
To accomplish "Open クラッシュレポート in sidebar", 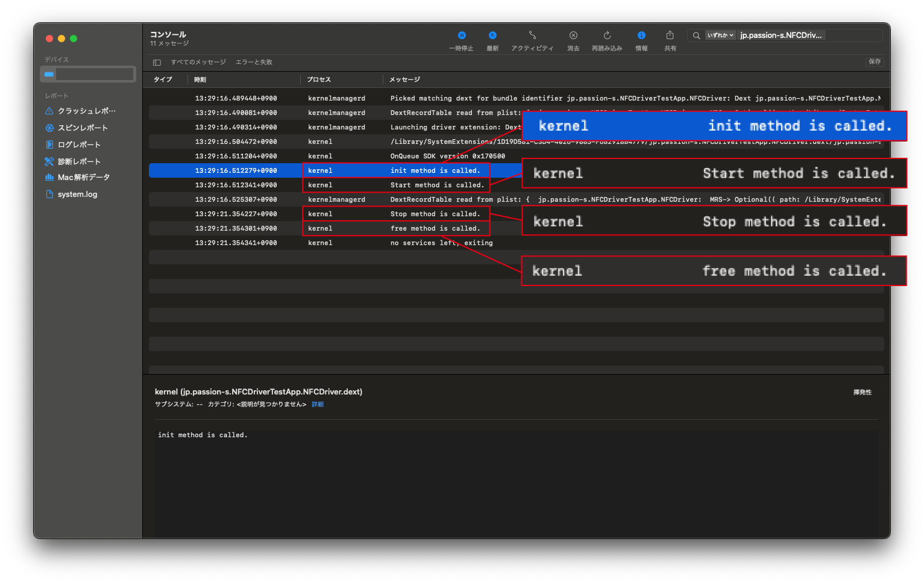I will click(86, 111).
